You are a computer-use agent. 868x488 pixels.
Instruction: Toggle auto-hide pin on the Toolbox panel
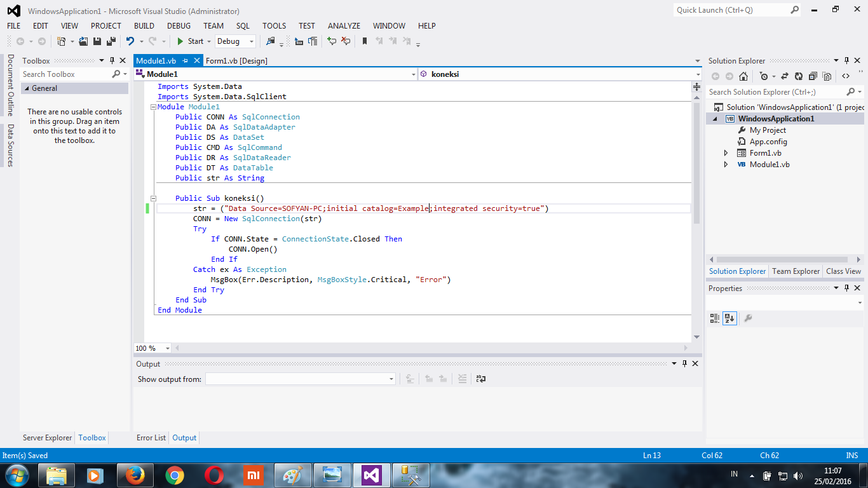point(112,61)
